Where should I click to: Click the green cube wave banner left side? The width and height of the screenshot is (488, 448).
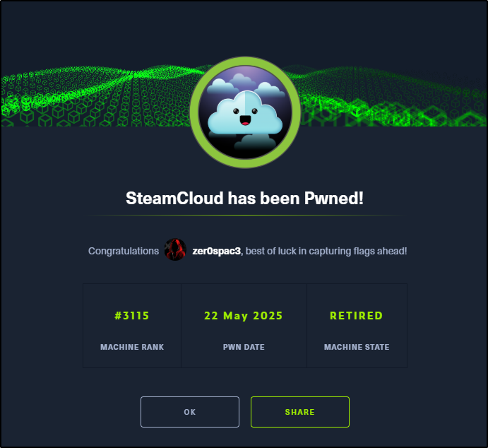point(95,97)
